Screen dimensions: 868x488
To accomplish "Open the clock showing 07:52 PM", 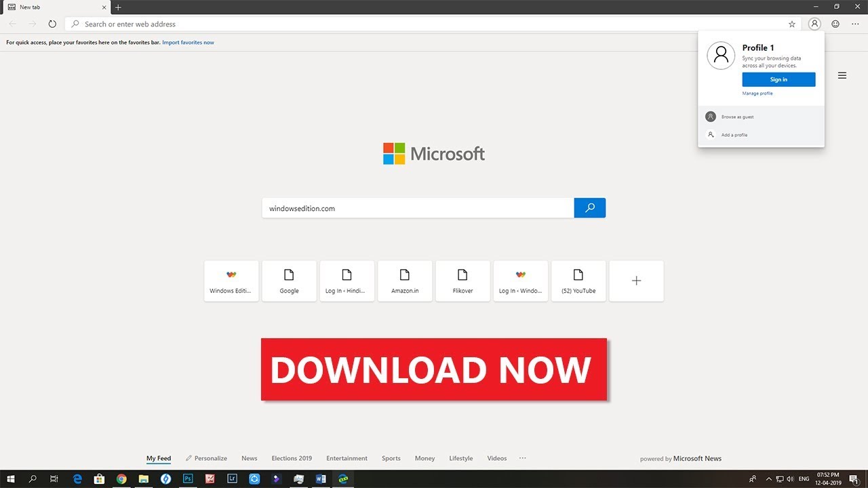I will [x=828, y=479].
